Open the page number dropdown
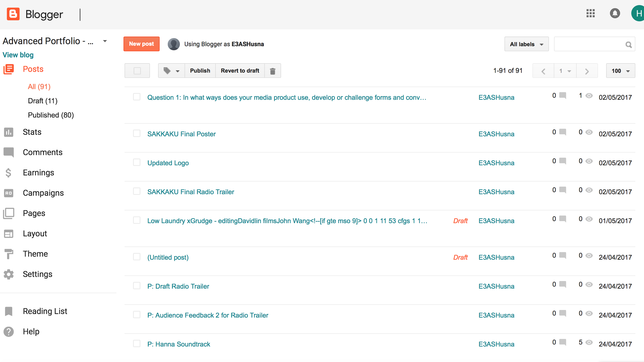Image resolution: width=644 pixels, height=362 pixels. point(565,71)
